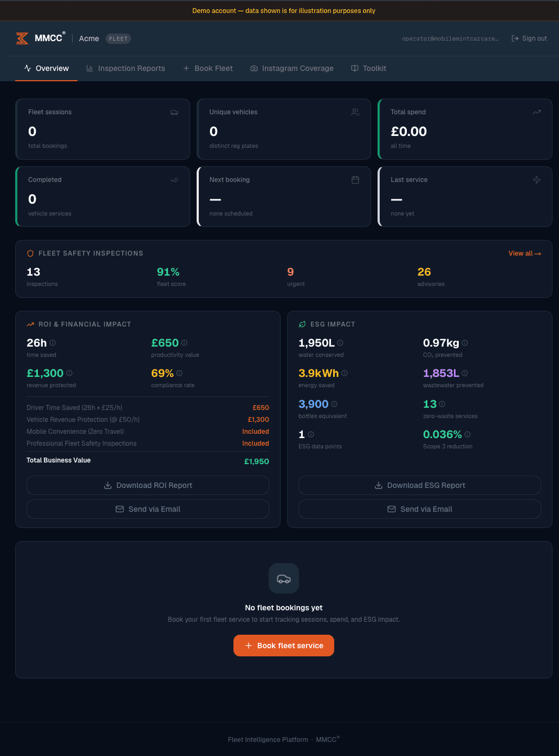This screenshot has width=559, height=756.
Task: Click the Total Business Value £1,950 amount
Action: (257, 461)
